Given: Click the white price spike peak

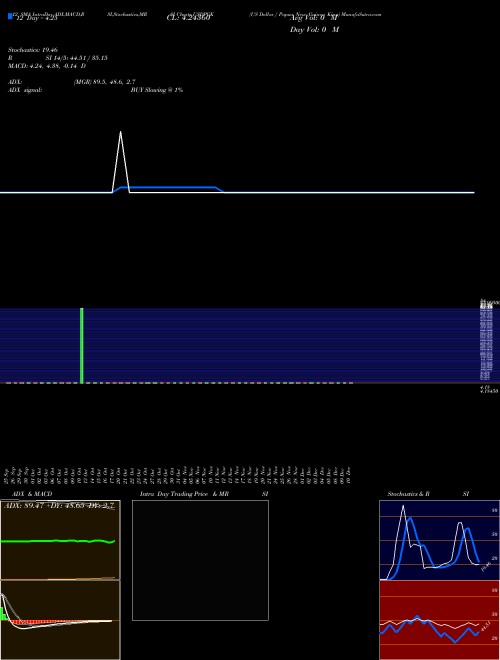Looking at the screenshot, I should click(x=121, y=133).
